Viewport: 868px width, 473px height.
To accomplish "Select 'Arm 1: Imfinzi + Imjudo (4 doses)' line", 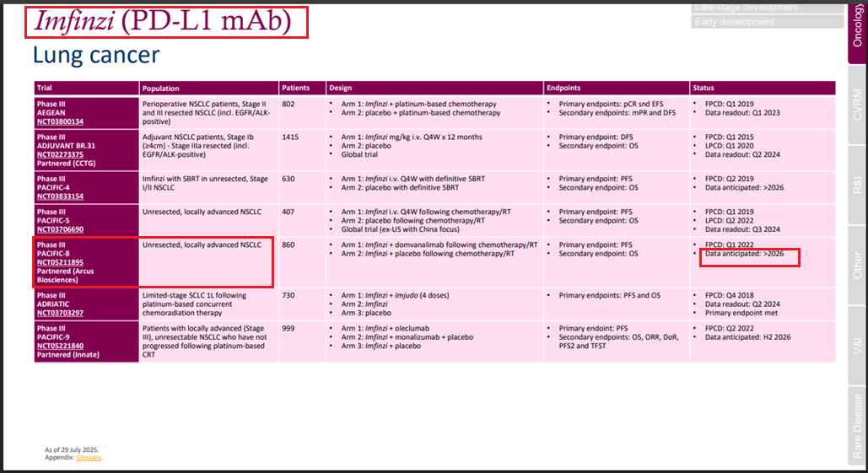I will click(x=396, y=295).
